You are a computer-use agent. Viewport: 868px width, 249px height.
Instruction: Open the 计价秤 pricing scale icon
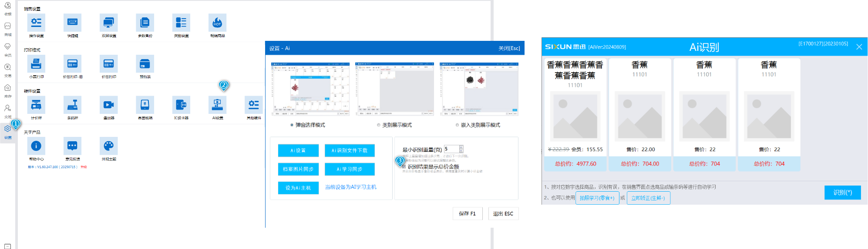[36, 105]
